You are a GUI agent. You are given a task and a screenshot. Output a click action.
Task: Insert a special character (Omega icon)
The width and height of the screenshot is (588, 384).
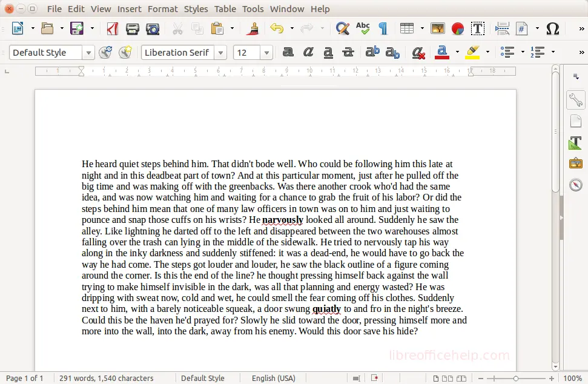pyautogui.click(x=552, y=28)
